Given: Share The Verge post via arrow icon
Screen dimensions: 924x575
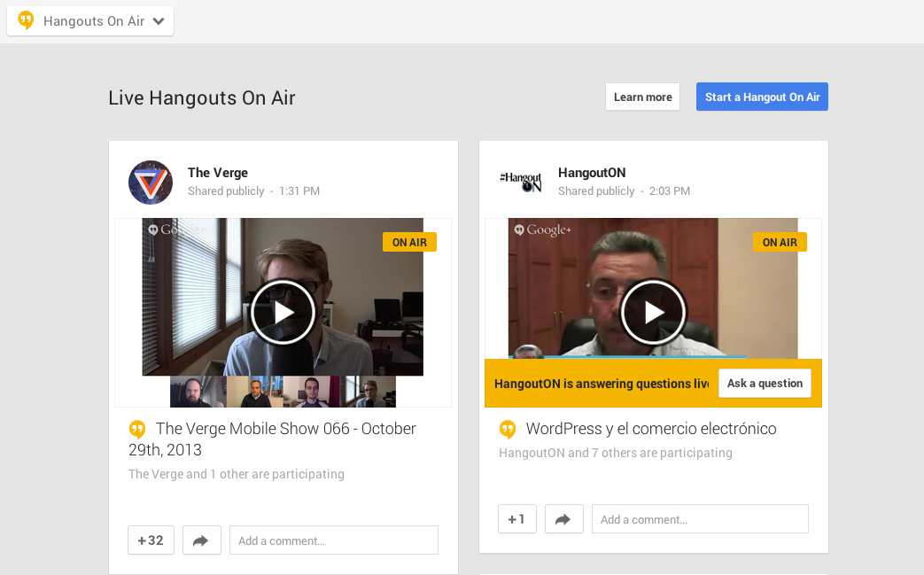Looking at the screenshot, I should [x=201, y=540].
